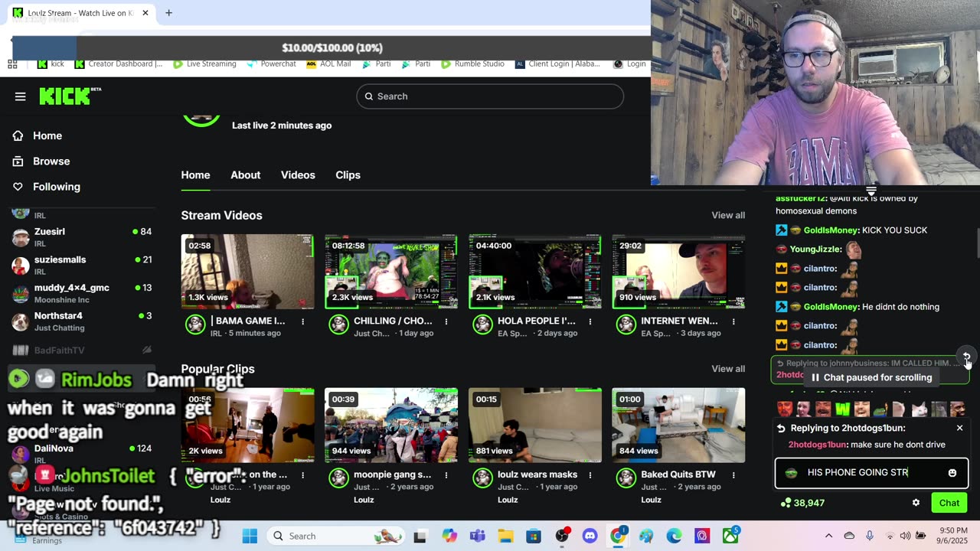Open channel avatar beside INTERNET WEN video
The image size is (980, 551).
click(626, 324)
